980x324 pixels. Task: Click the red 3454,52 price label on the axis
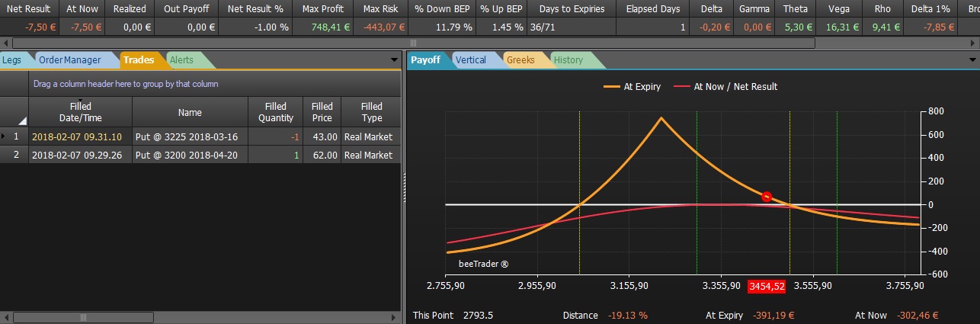pyautogui.click(x=767, y=286)
